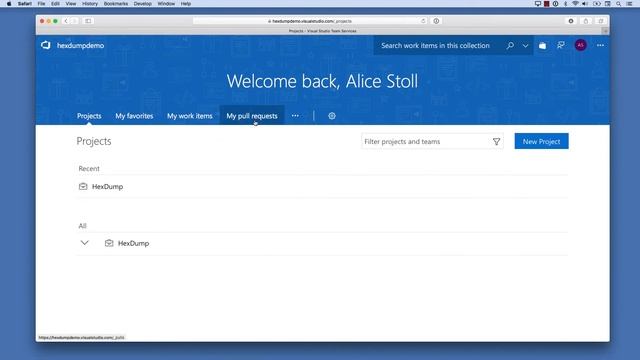The height and width of the screenshot is (360, 640).
Task: Go back with Safari's back arrow
Action: pyautogui.click(x=66, y=21)
